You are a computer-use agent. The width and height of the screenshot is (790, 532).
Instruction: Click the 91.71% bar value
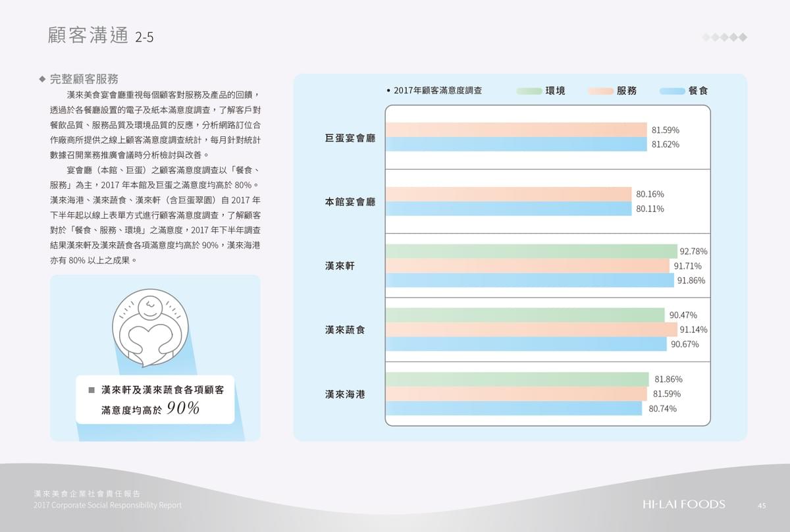688,266
